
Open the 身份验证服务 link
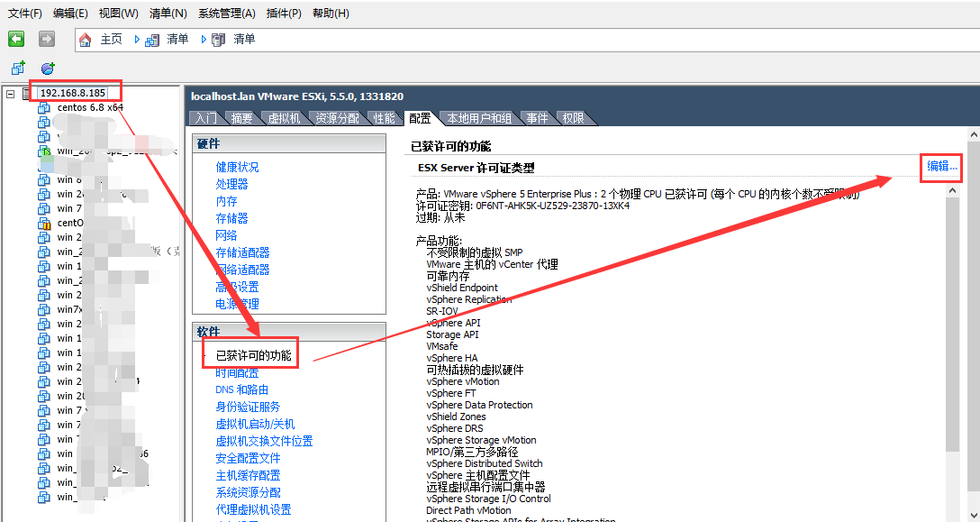(248, 407)
